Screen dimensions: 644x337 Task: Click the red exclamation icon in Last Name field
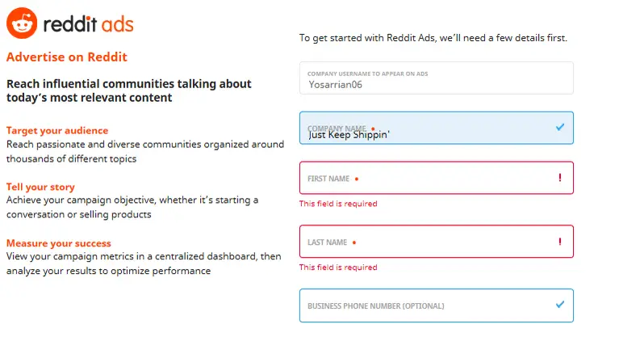point(560,242)
